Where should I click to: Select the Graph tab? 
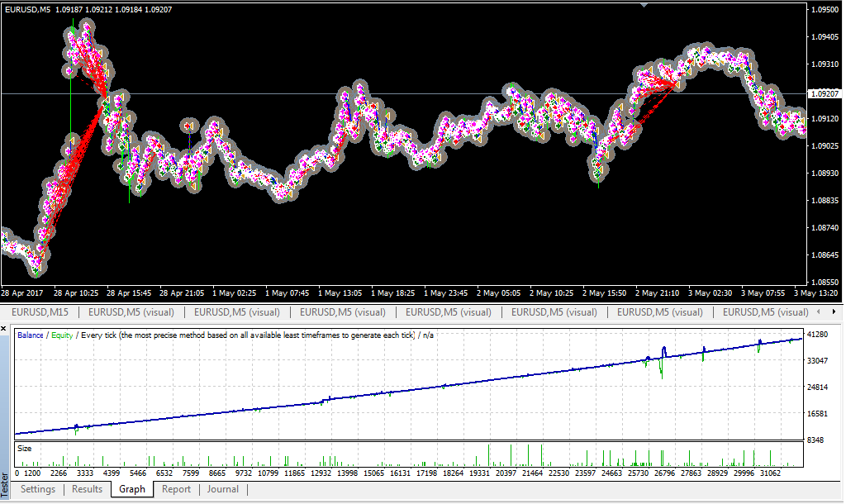(x=132, y=489)
